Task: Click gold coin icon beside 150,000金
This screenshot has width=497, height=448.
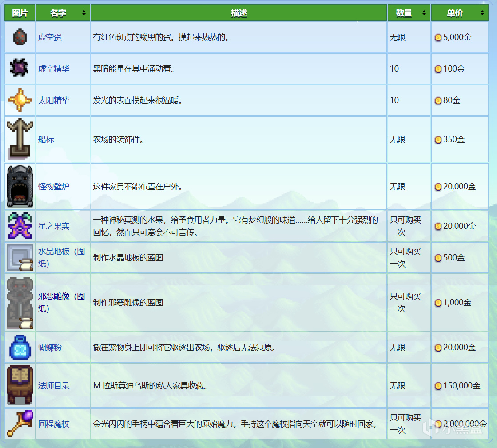Action: [x=438, y=386]
